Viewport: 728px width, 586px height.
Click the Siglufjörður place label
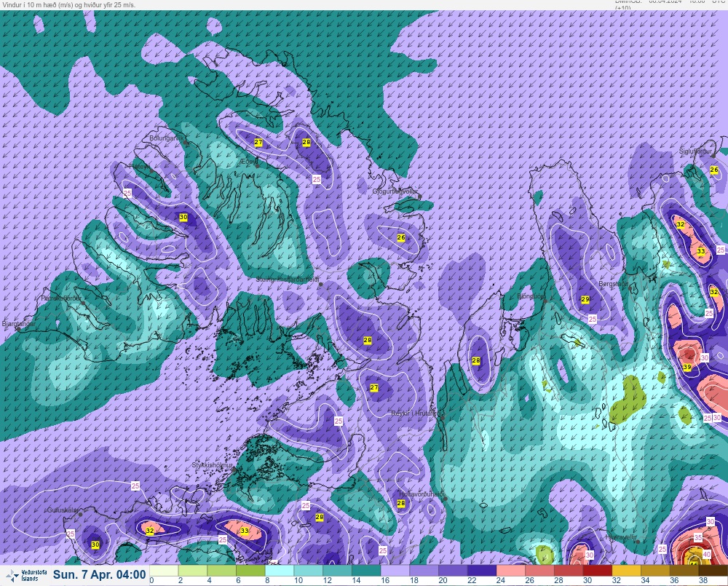(695, 151)
